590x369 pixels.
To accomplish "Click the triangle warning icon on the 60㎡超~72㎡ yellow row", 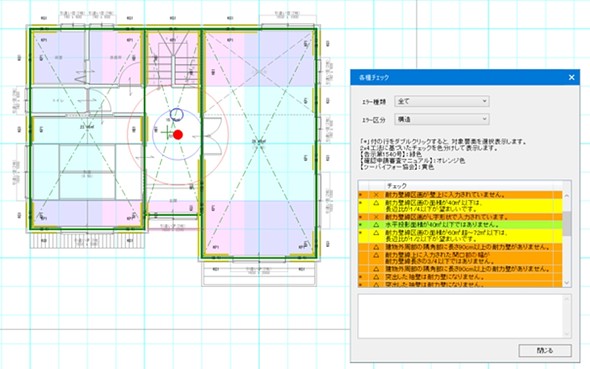I will (x=376, y=233).
